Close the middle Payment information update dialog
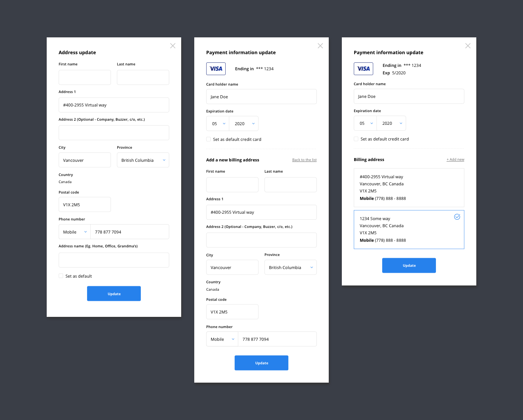523x420 pixels. click(x=320, y=46)
